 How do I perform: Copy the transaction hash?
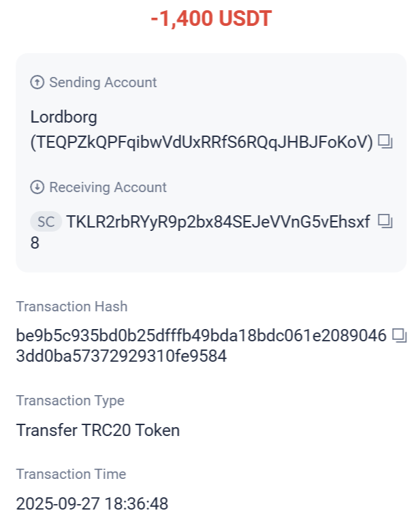tap(400, 335)
